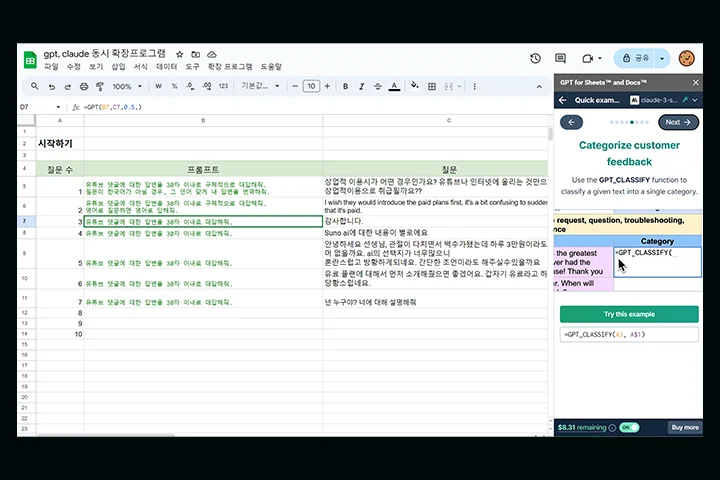Screen dimensions: 720x480
Task: Go to previous example with left arrow
Action: coord(571,122)
